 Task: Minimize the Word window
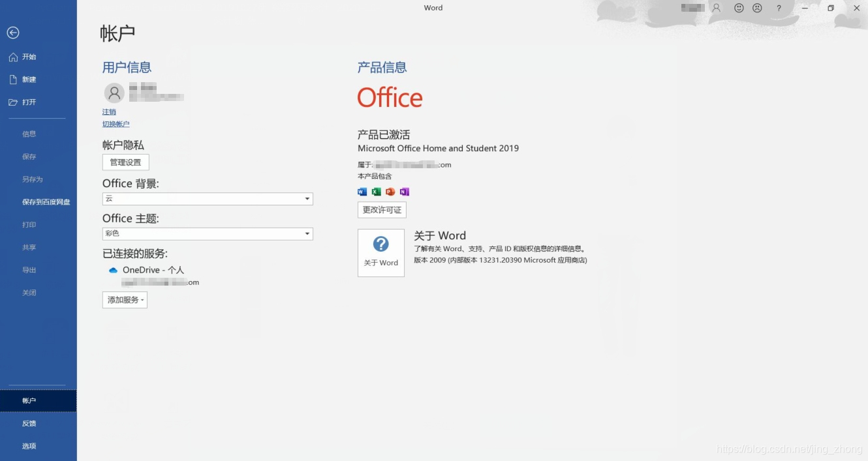pos(806,8)
